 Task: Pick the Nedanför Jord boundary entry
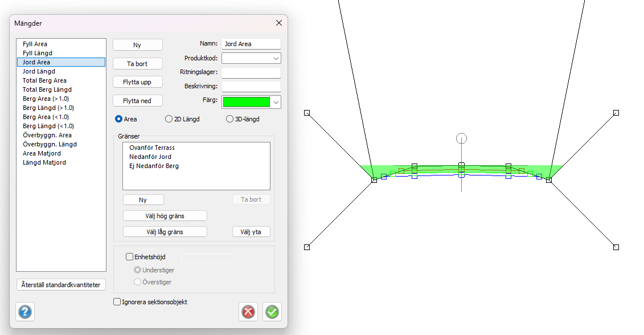coord(150,157)
